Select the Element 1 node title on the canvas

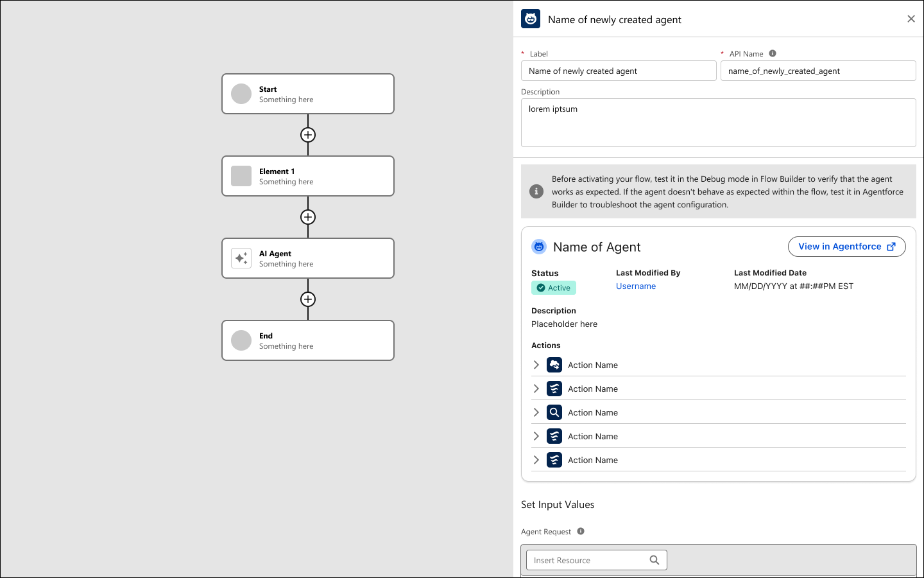(277, 171)
